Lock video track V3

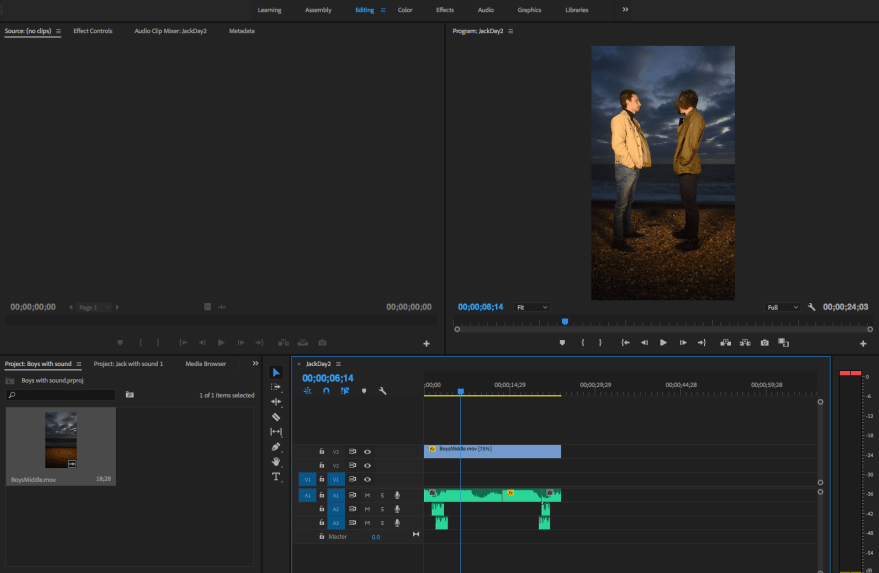tap(322, 451)
